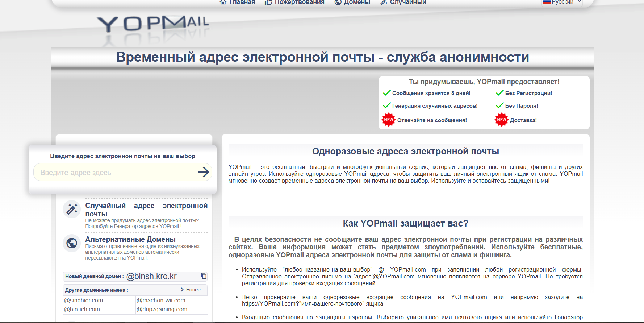This screenshot has width=644, height=323.
Task: Click the 'Генерация случайных адресов!' feature text
Action: point(435,106)
